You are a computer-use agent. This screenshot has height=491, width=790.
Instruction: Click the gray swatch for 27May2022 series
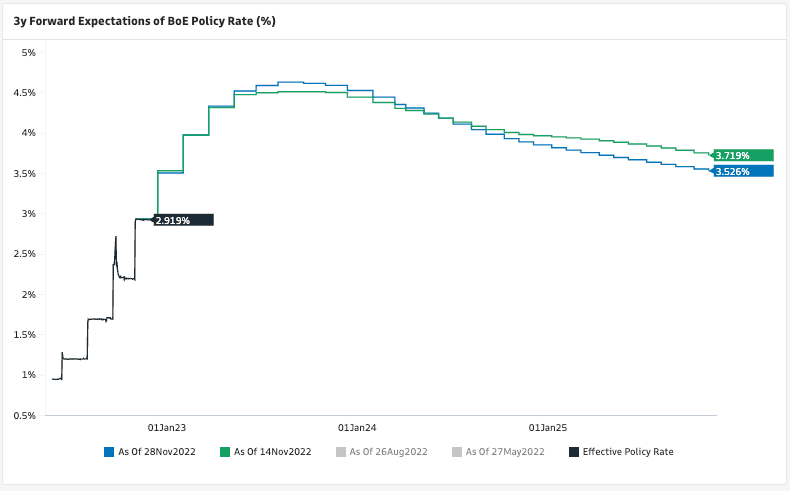tap(457, 452)
